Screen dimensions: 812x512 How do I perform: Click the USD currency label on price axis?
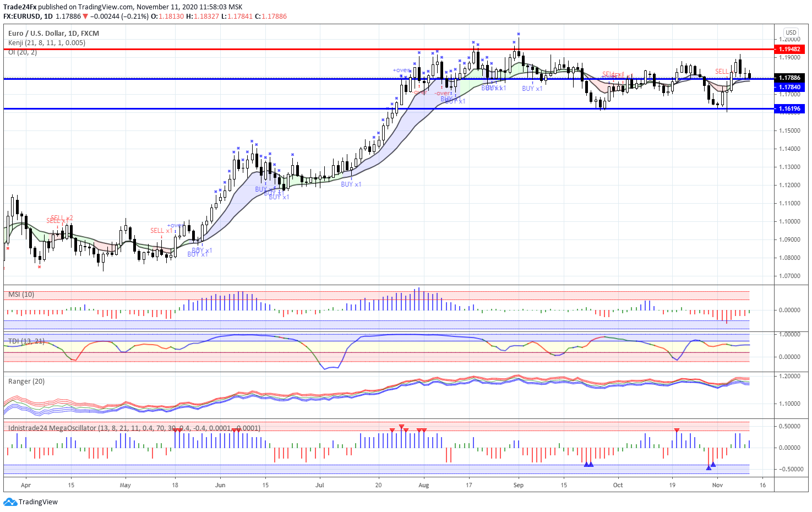(x=791, y=32)
